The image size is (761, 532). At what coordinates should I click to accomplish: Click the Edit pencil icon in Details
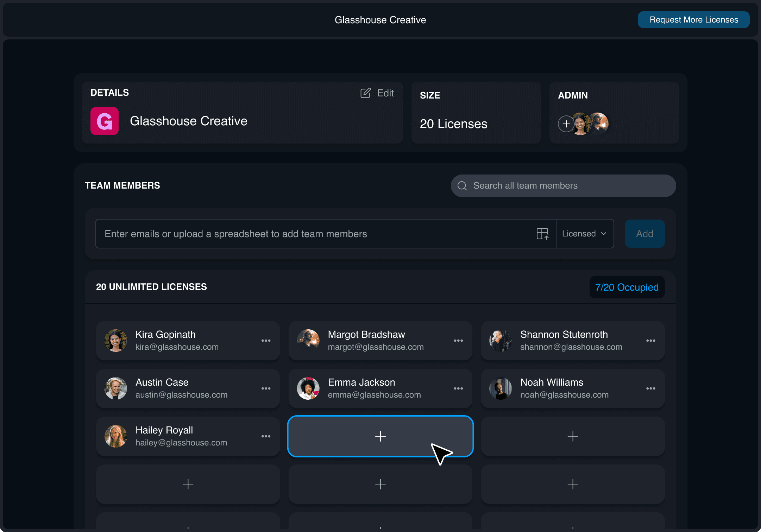tap(365, 93)
